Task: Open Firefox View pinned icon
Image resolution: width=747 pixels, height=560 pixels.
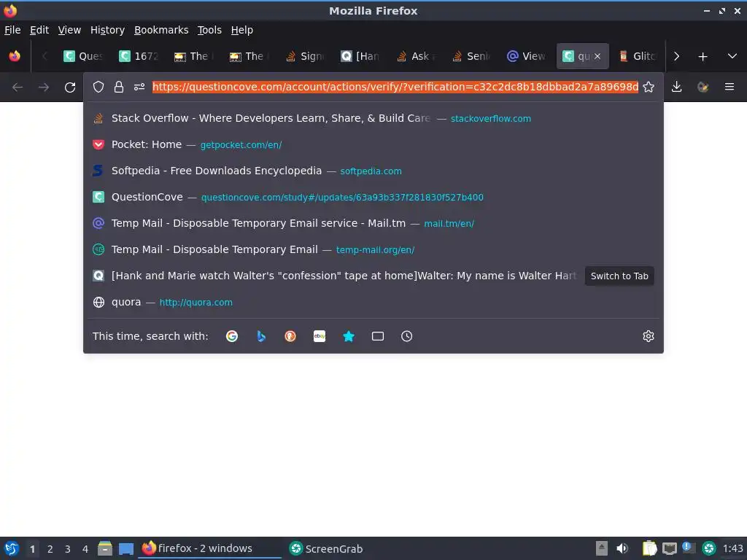Action: [x=15, y=56]
